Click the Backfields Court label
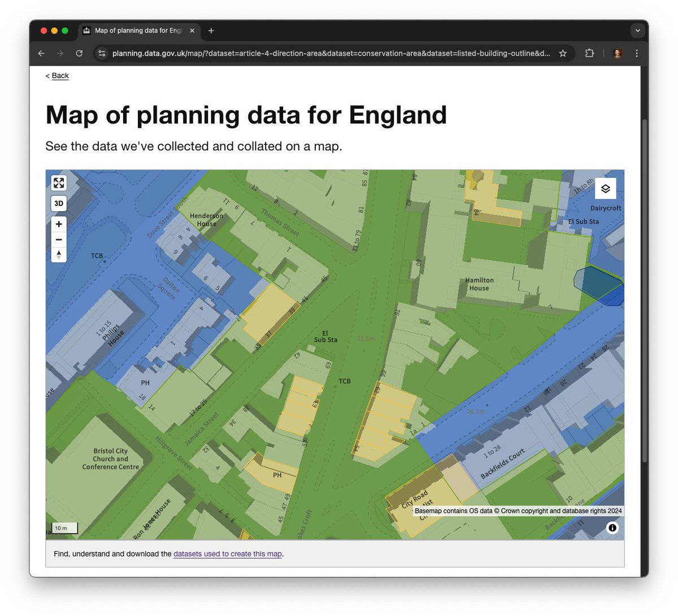Viewport: 678px width, 616px height. tap(503, 463)
